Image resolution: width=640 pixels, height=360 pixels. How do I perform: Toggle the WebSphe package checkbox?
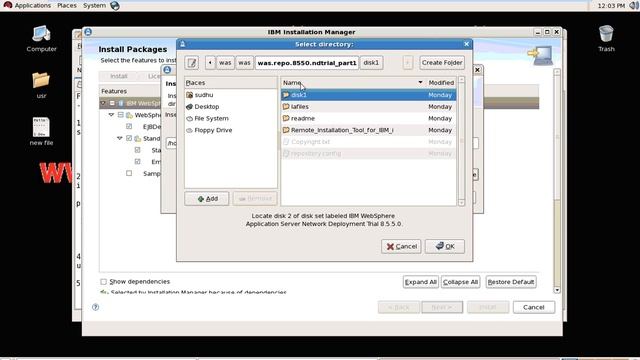pos(121,115)
